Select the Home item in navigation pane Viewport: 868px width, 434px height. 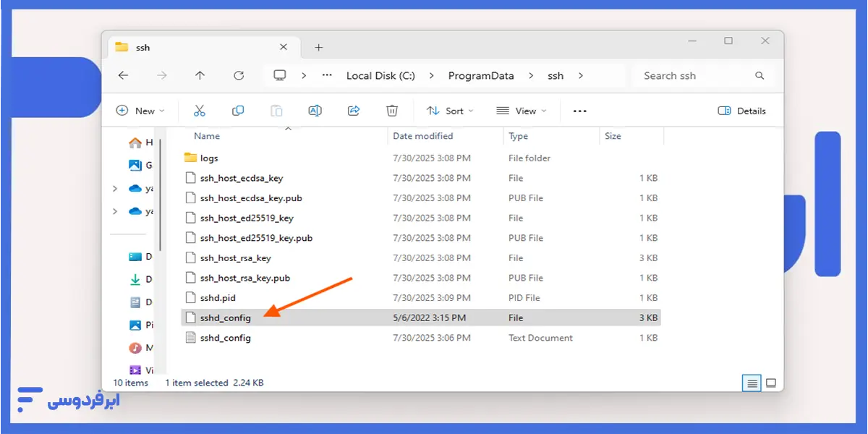pos(140,142)
